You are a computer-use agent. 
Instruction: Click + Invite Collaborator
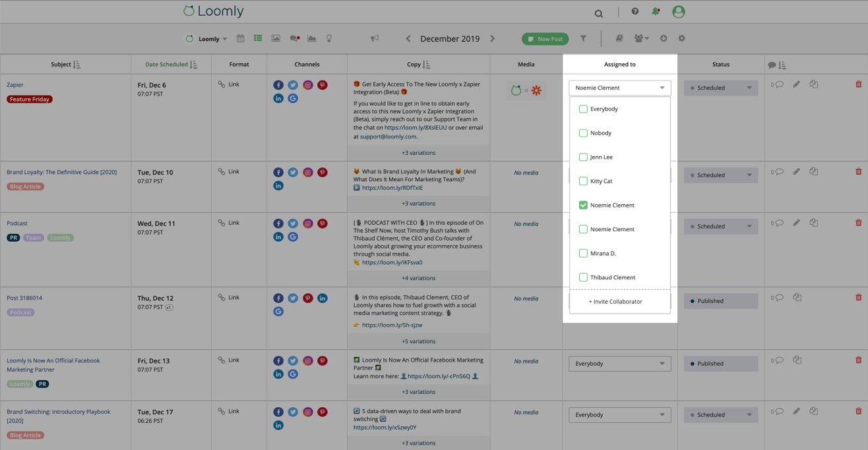pos(615,302)
